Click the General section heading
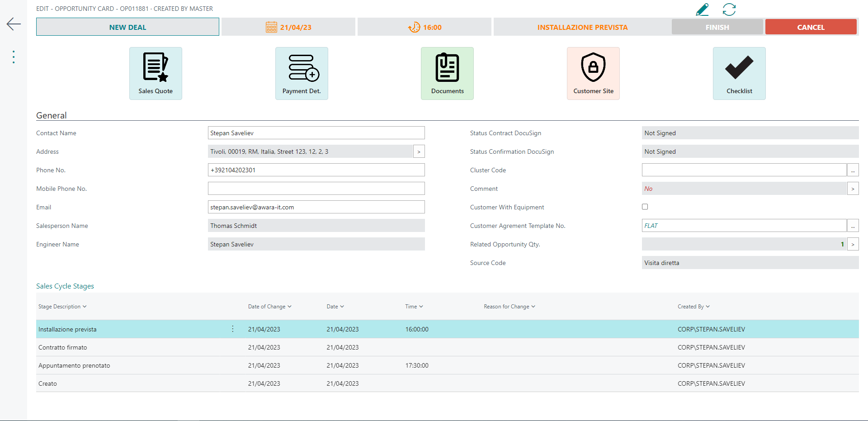 [52, 115]
